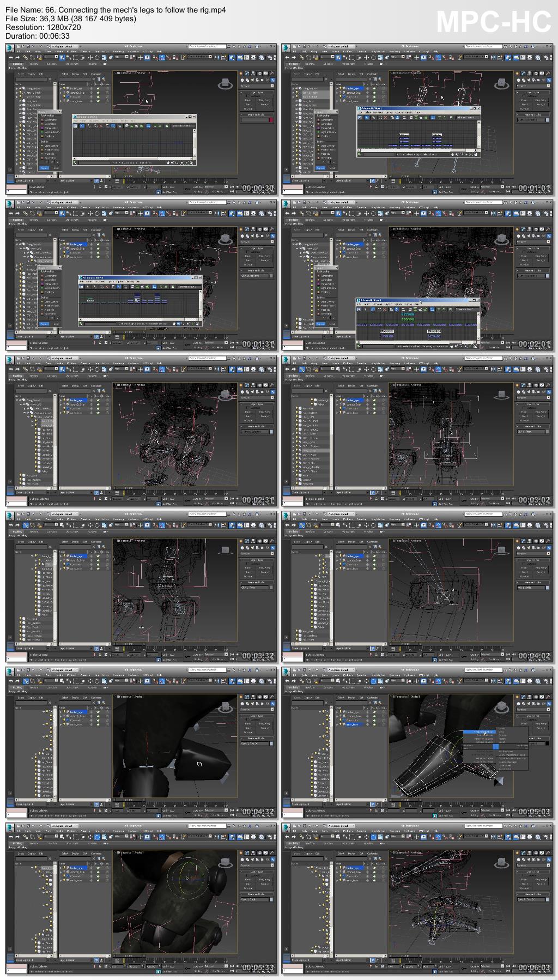Click Expand button in Display floater, 00:00:30 frame

[44, 168]
